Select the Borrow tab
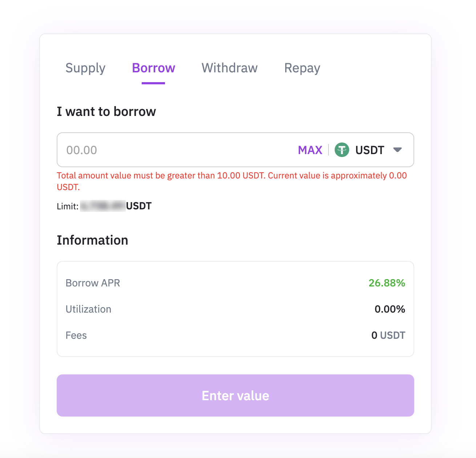 153,68
